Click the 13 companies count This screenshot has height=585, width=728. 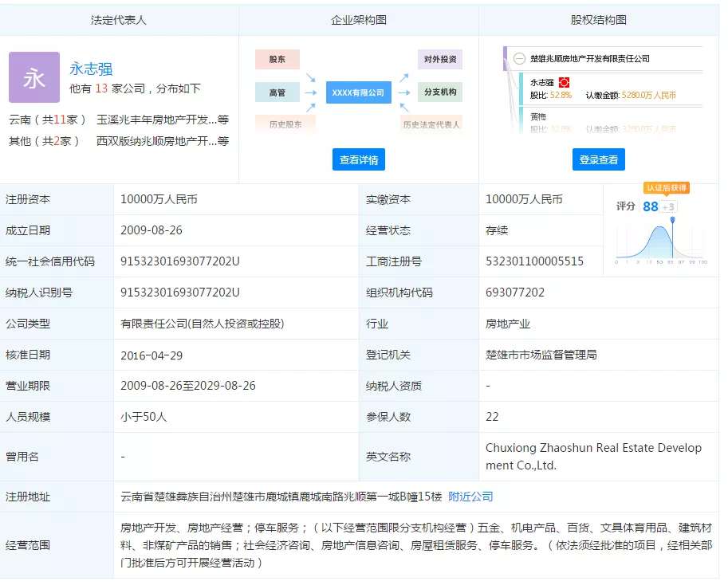(x=101, y=88)
